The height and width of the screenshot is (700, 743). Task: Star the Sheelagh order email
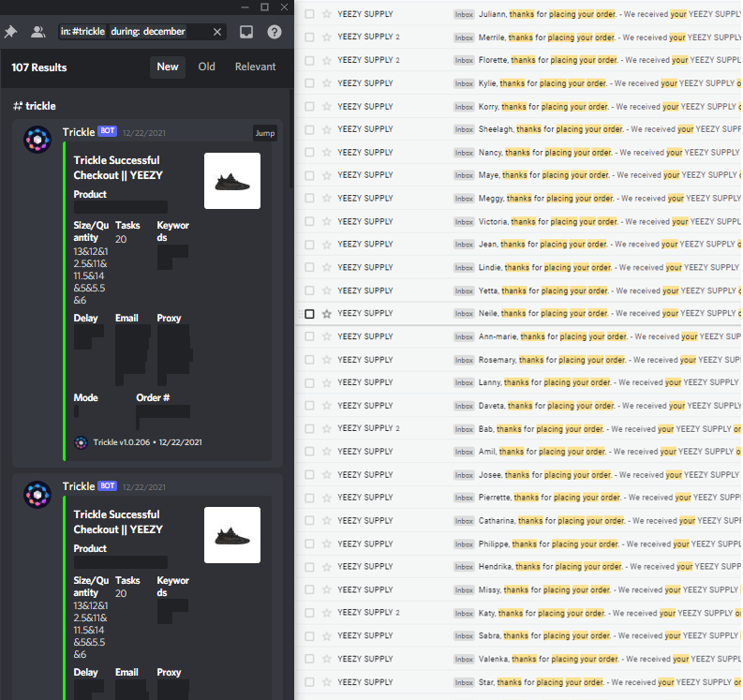[326, 129]
